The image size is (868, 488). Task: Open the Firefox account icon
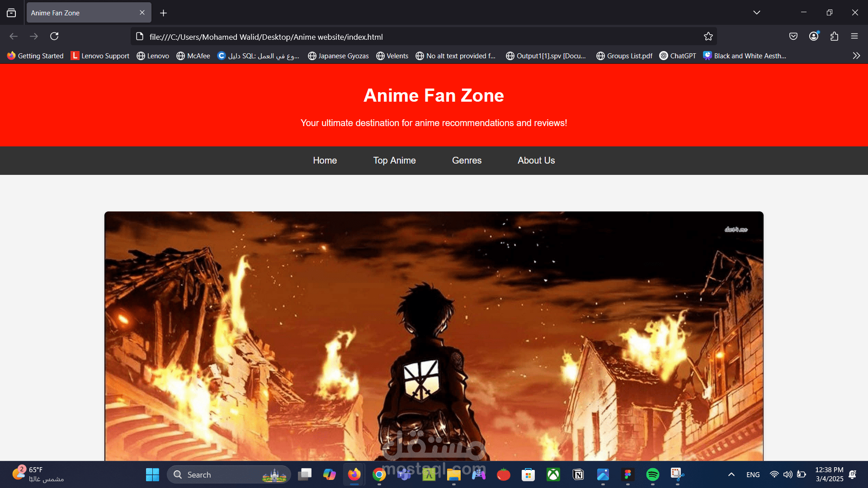pos(814,36)
